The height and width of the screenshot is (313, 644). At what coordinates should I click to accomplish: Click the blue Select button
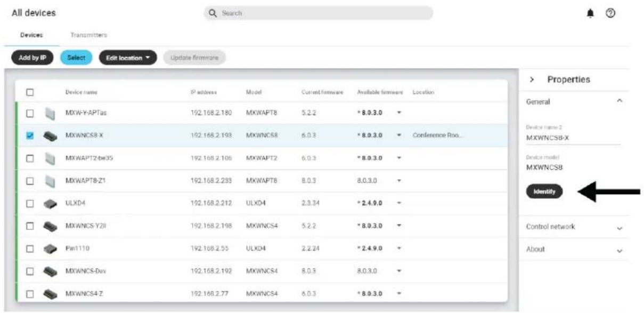(x=76, y=58)
